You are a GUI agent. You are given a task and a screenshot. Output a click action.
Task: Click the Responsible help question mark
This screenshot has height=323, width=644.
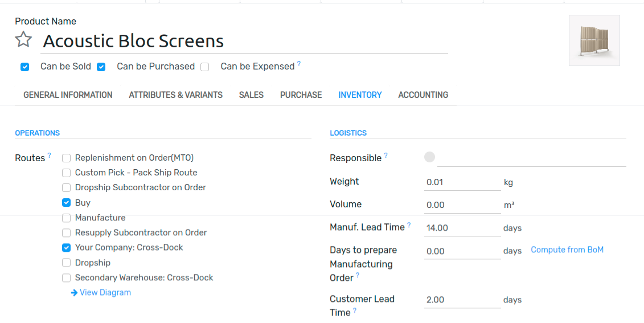pos(385,156)
